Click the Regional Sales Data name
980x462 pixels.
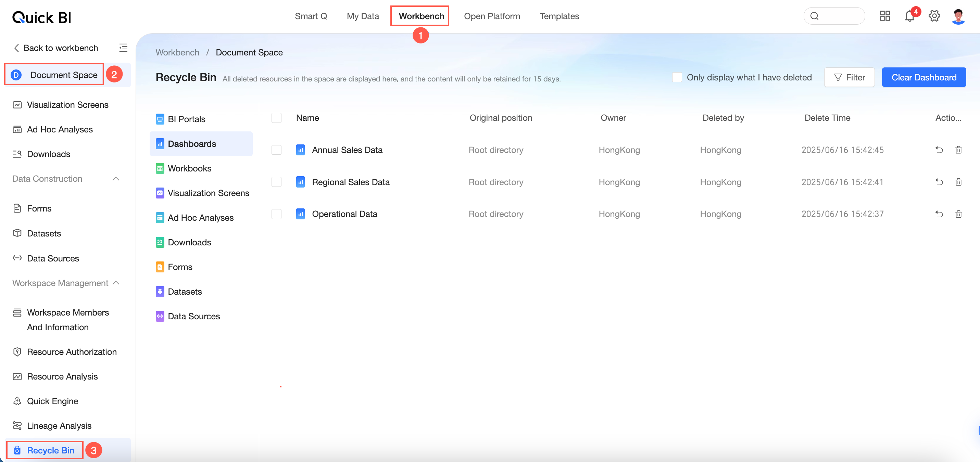[x=351, y=182]
